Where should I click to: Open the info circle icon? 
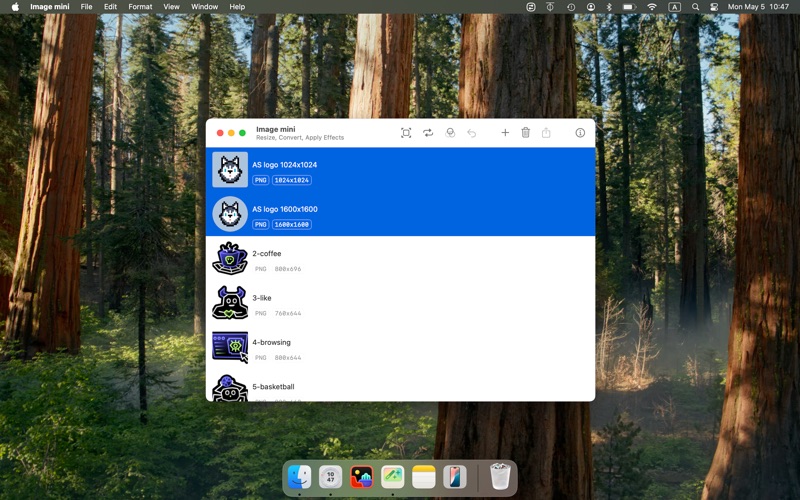click(580, 133)
